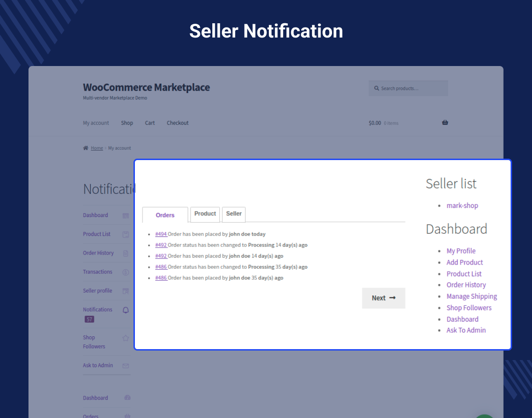Select Checkout from the navigation menu
The width and height of the screenshot is (532, 418).
(x=177, y=123)
